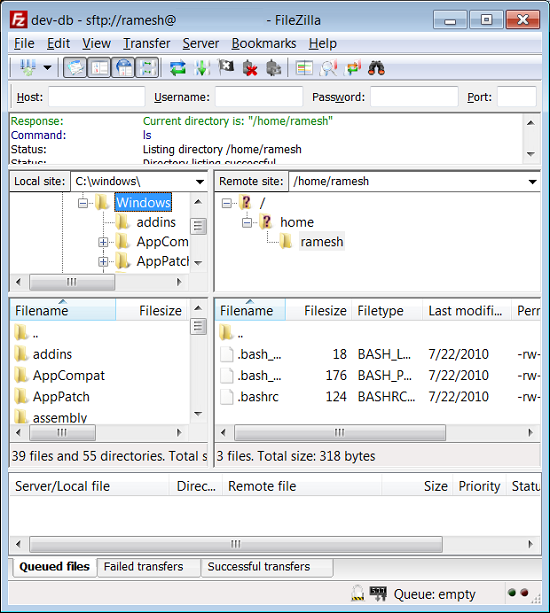Image resolution: width=550 pixels, height=613 pixels.
Task: Select addins folder in local tree
Action: (156, 222)
